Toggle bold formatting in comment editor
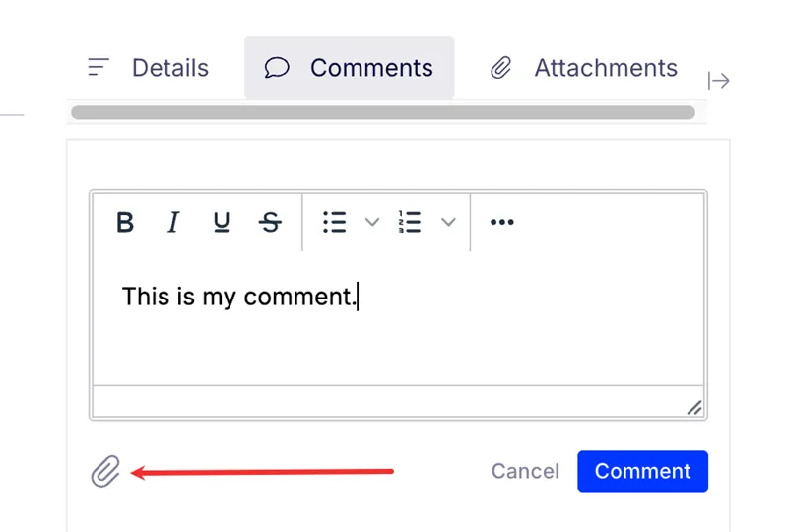The height and width of the screenshot is (532, 788). pyautogui.click(x=125, y=222)
